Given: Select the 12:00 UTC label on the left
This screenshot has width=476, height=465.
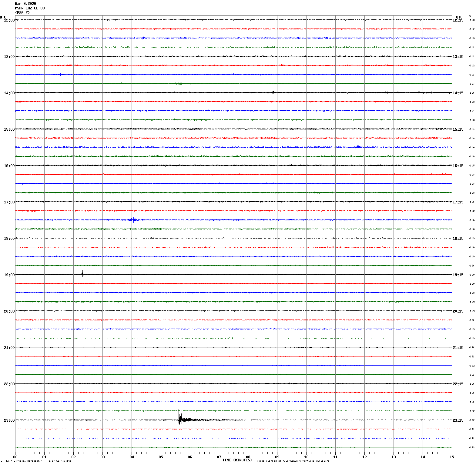Looking at the screenshot, I should point(9,20).
